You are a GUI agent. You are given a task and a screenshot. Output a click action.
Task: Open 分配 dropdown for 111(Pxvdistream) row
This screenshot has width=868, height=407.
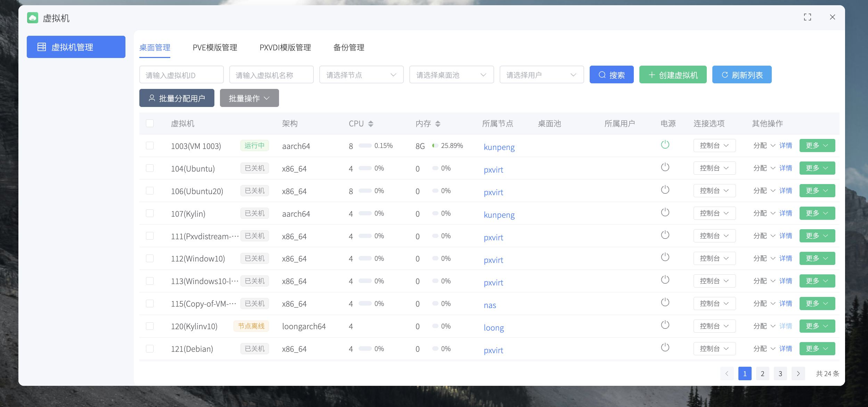[x=764, y=236]
